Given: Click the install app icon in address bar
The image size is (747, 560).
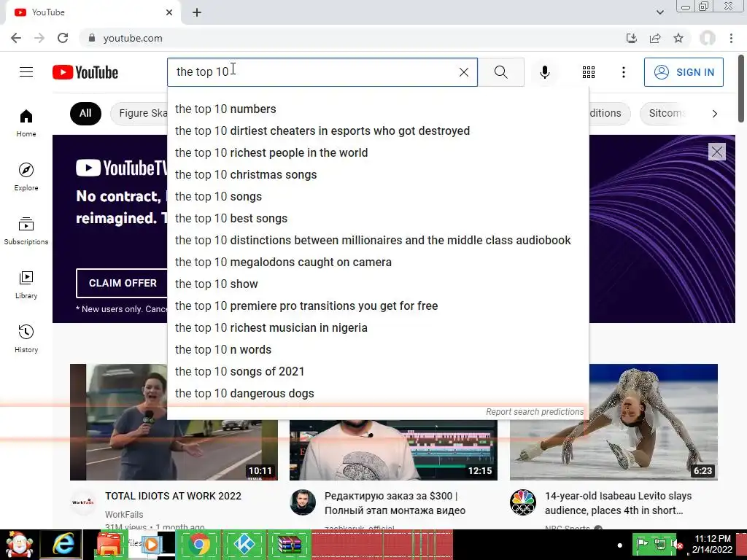Looking at the screenshot, I should (631, 38).
